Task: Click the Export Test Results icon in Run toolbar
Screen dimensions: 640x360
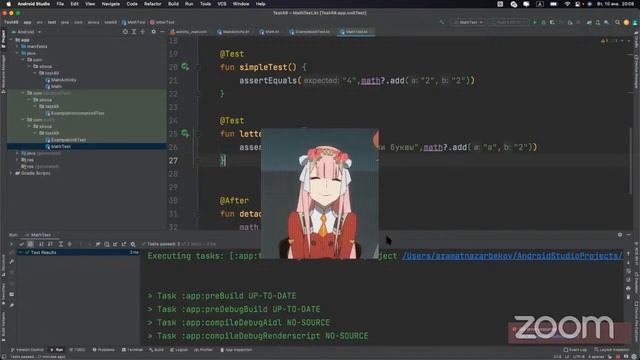Action: (x=124, y=244)
